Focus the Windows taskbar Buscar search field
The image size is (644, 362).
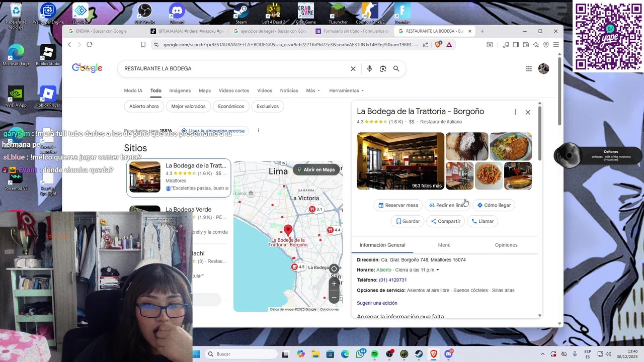click(x=242, y=354)
